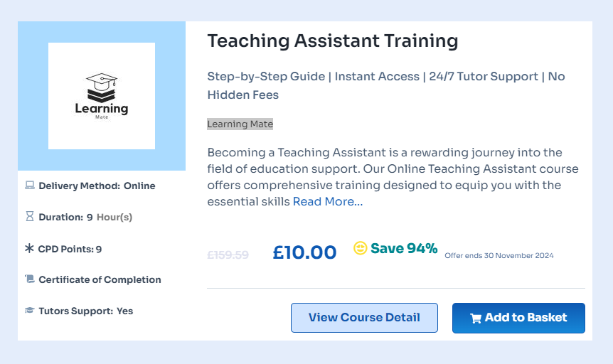This screenshot has width=613, height=364.
Task: Click the certificate scroll icon
Action: [x=30, y=279]
